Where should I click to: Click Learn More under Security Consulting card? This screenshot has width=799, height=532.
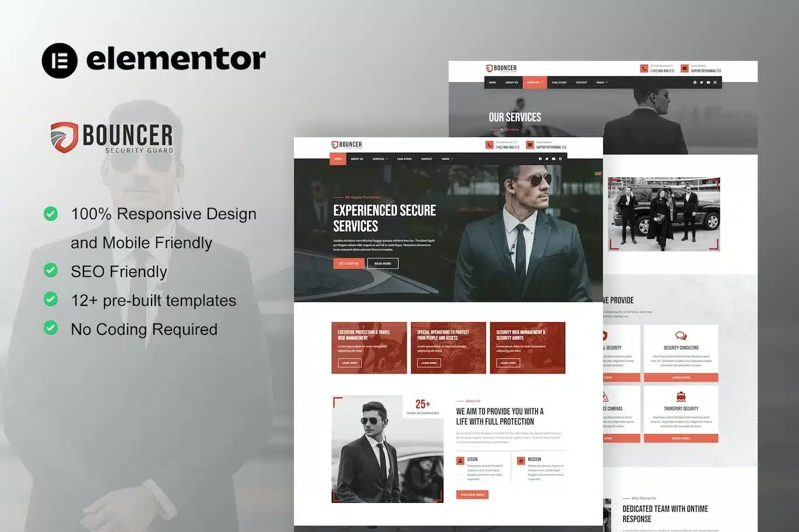(x=681, y=378)
